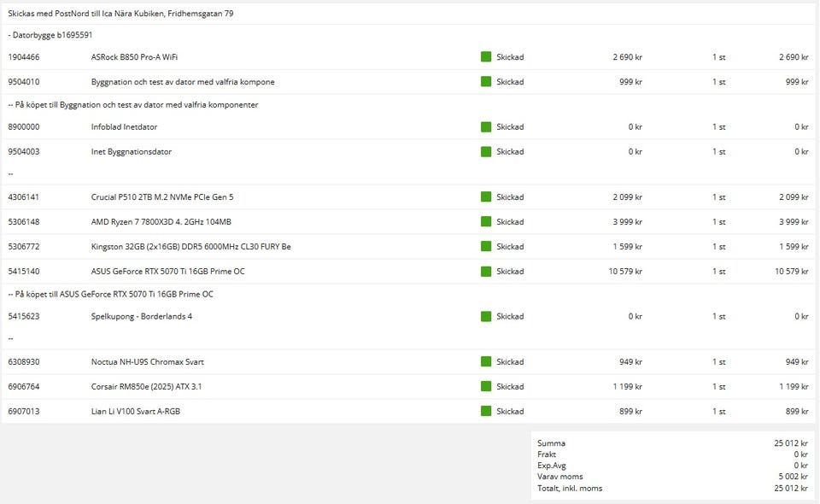This screenshot has height=504, width=820.
Task: Click row total 2 690 kr for ASRock
Action: pos(794,57)
